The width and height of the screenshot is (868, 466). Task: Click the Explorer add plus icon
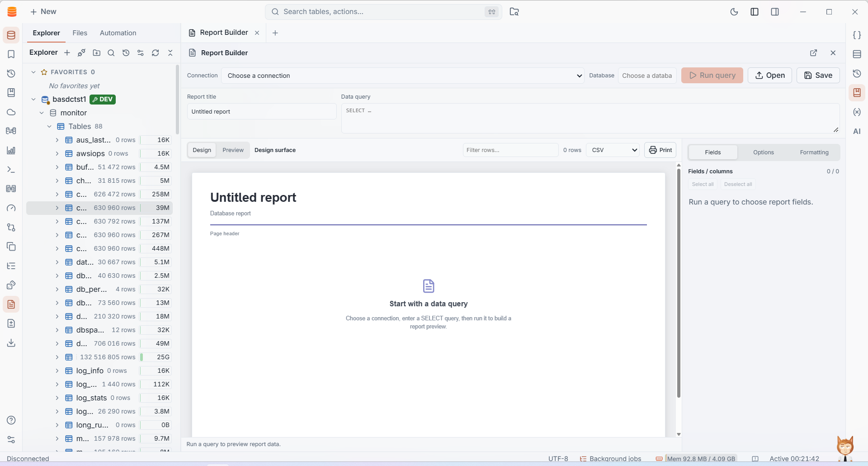(67, 53)
